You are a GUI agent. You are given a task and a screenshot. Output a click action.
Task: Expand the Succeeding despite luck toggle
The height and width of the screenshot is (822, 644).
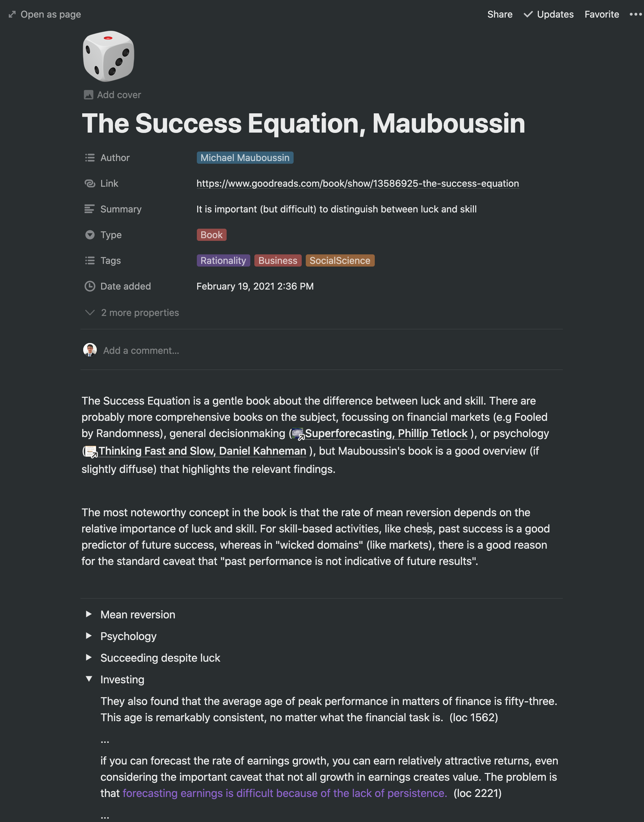click(x=89, y=657)
